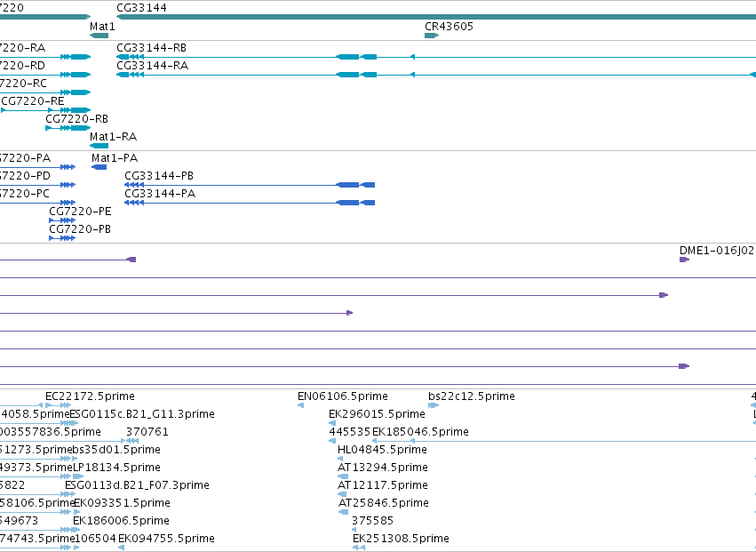Click the Mat1 gene feature
The height and width of the screenshot is (552, 756).
(99, 36)
